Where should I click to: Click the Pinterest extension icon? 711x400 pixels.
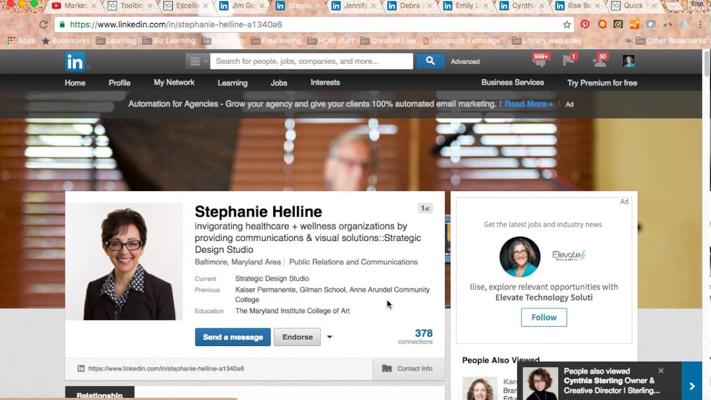[585, 24]
